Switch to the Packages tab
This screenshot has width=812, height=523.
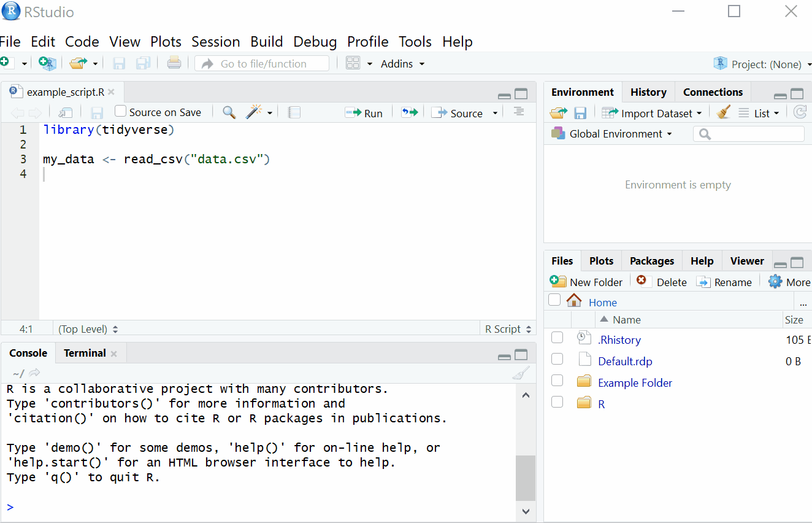(651, 261)
